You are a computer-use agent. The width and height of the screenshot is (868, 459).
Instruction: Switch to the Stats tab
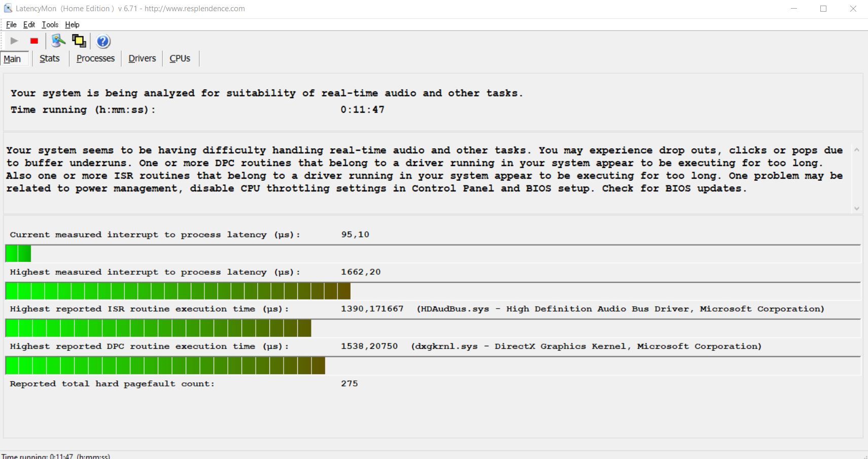point(50,58)
